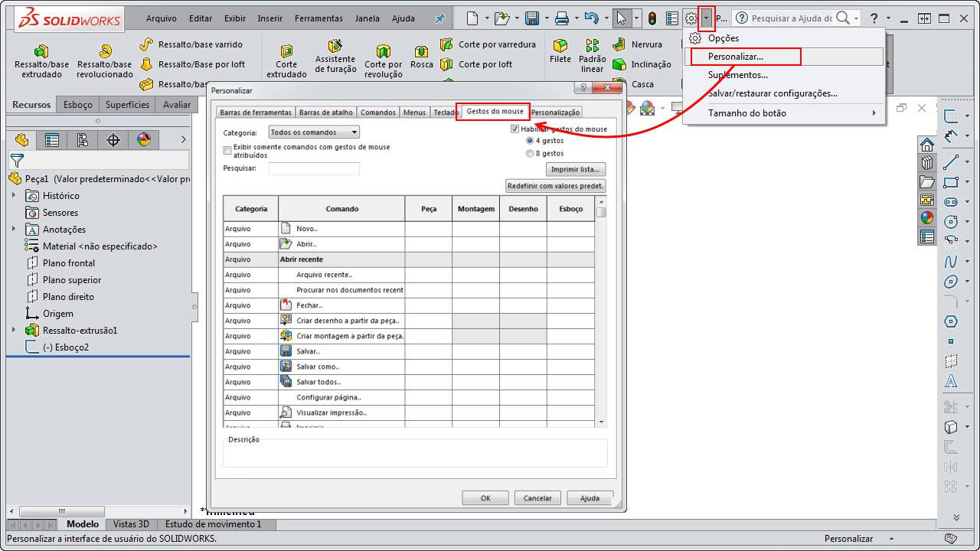
Task: Click Redefinir com valores predet. button
Action: (554, 185)
